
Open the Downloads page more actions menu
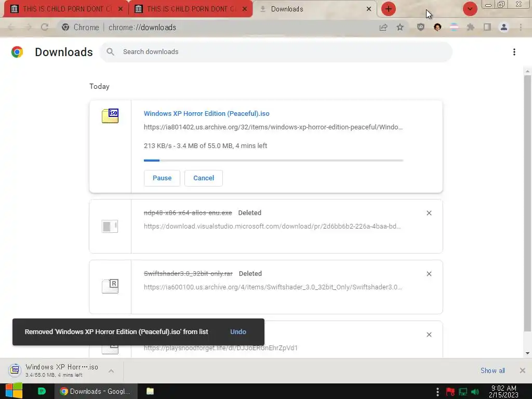(514, 51)
